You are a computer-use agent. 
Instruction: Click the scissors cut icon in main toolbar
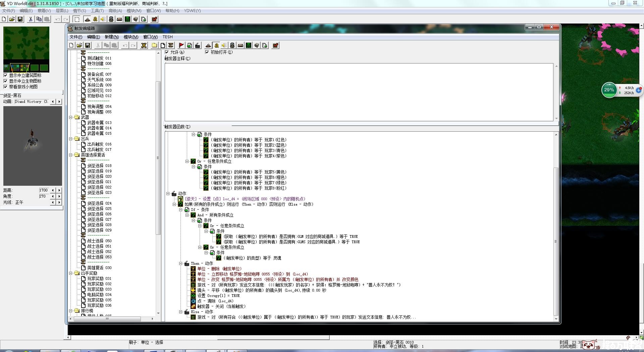point(31,19)
